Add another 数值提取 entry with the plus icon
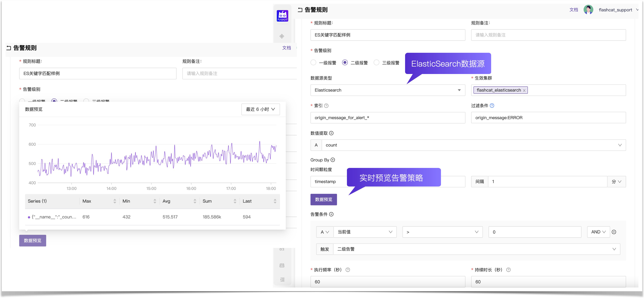Screen dimensions: 644x298 pos(332,133)
